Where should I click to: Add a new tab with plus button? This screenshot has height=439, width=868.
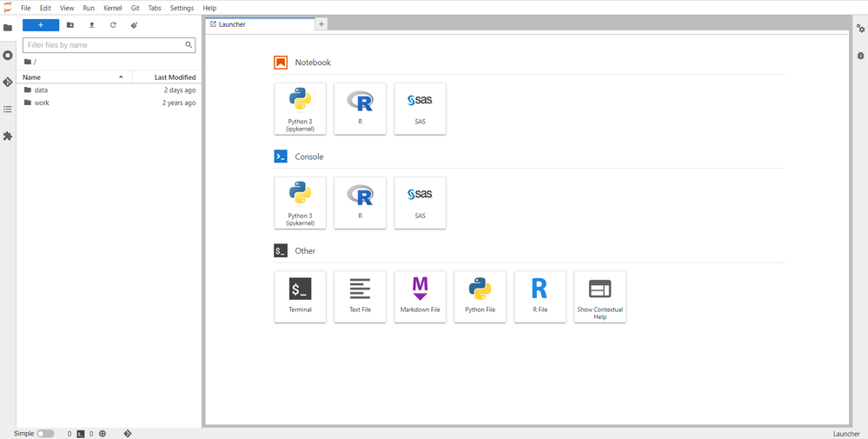coord(321,24)
